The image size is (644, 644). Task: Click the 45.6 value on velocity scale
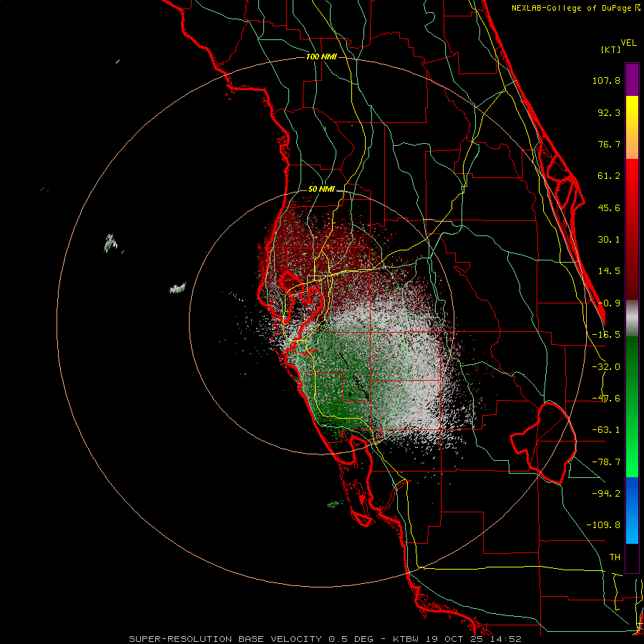[x=609, y=208]
